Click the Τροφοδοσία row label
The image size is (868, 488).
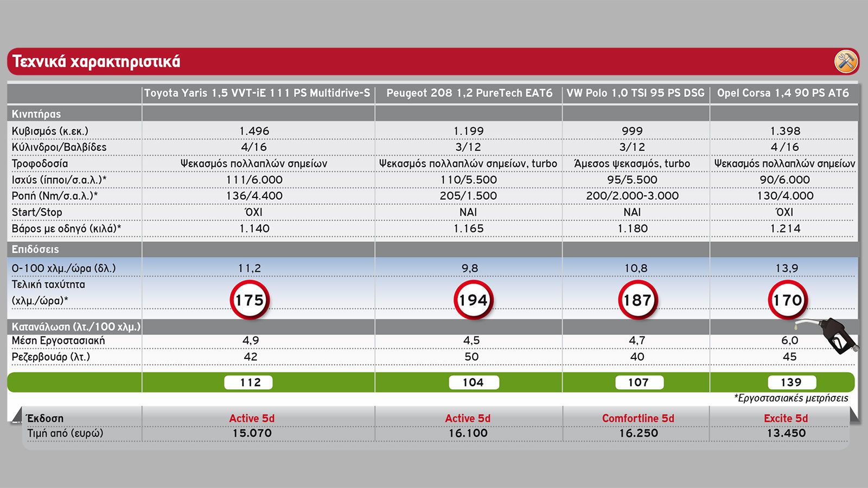40,163
